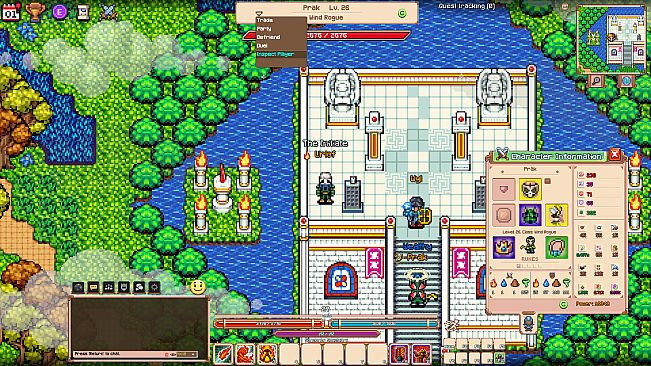Open the chat settings gear icon
The image size is (651, 366).
154,287
